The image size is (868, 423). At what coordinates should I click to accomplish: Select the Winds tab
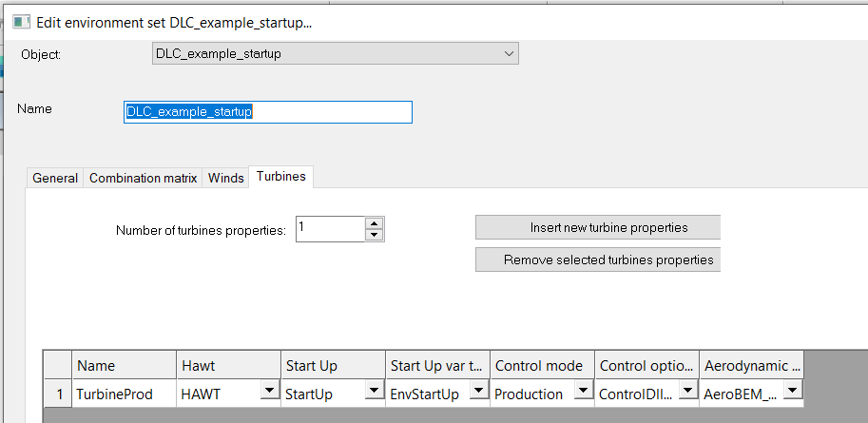click(226, 178)
